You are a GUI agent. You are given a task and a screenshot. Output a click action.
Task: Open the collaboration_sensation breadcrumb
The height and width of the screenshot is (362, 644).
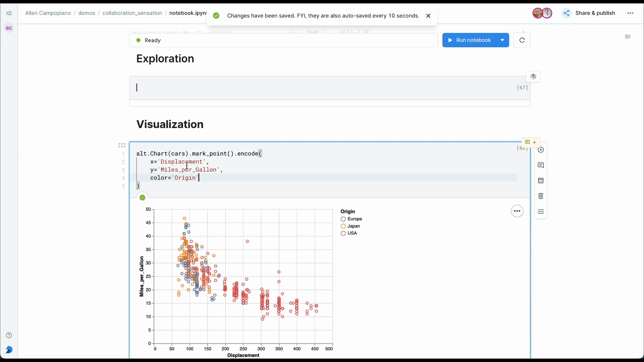click(132, 13)
